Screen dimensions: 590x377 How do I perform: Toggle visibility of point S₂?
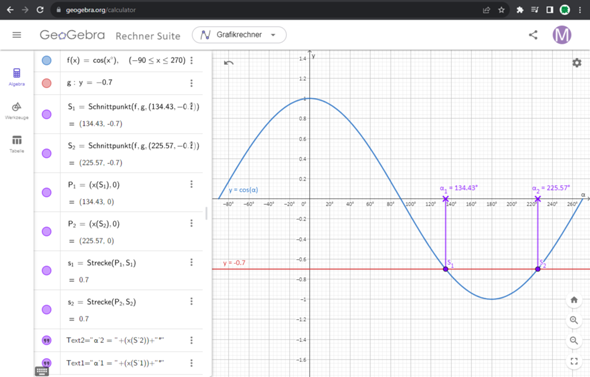point(47,154)
